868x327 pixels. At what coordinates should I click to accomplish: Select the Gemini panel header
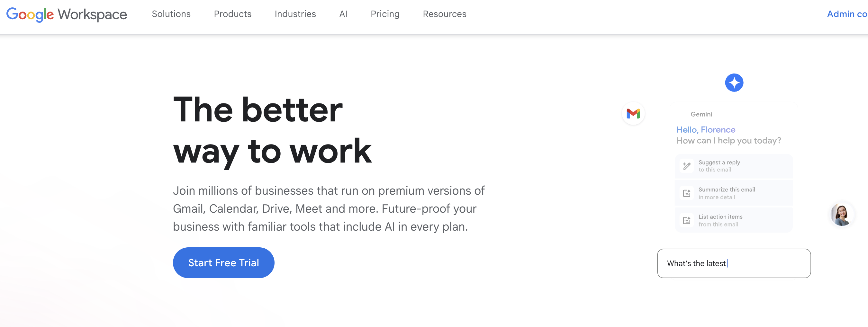pyautogui.click(x=701, y=114)
